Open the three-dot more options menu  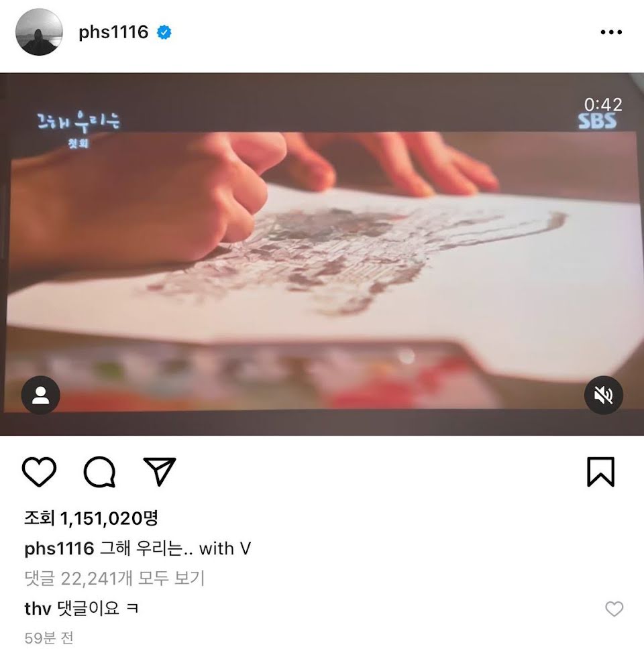(611, 32)
